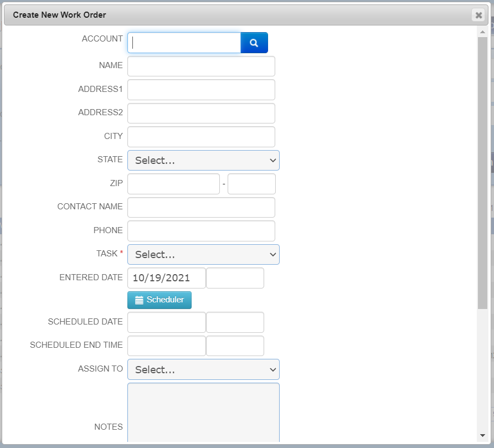Click inside the NOTES text area
The image size is (494, 448).
coord(203,413)
